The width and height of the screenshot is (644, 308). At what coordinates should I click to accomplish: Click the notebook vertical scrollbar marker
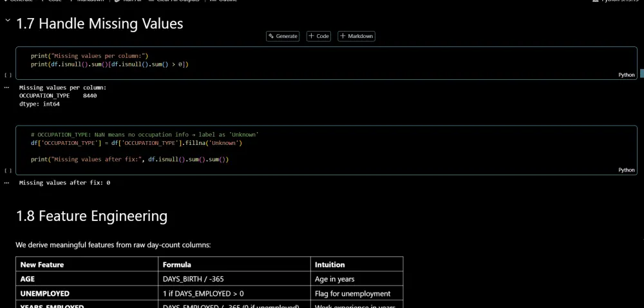(x=642, y=73)
